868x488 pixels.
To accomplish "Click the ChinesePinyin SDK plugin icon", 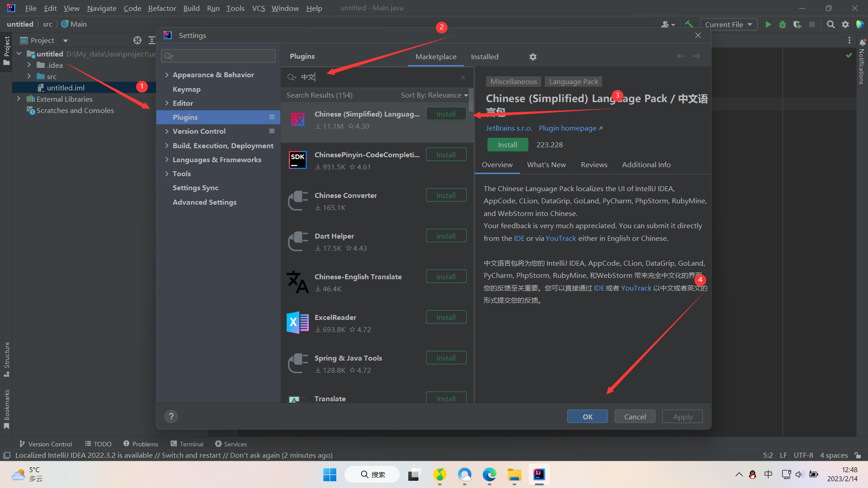I will click(298, 160).
